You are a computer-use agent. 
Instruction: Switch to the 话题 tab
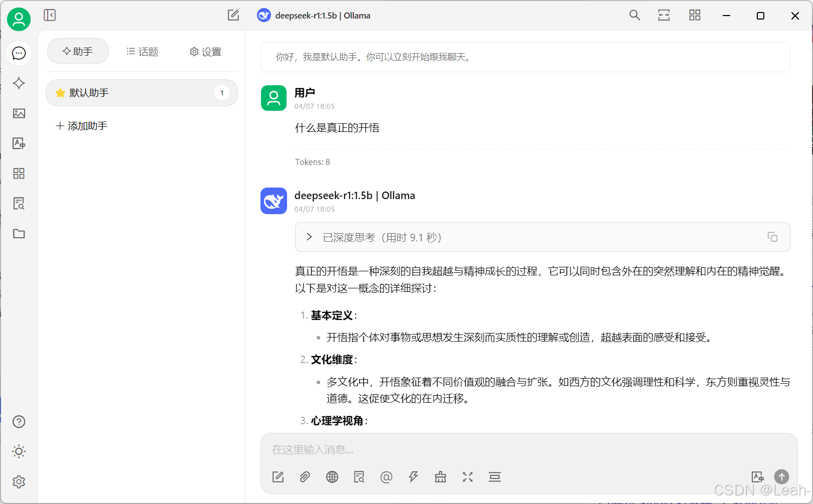click(142, 51)
